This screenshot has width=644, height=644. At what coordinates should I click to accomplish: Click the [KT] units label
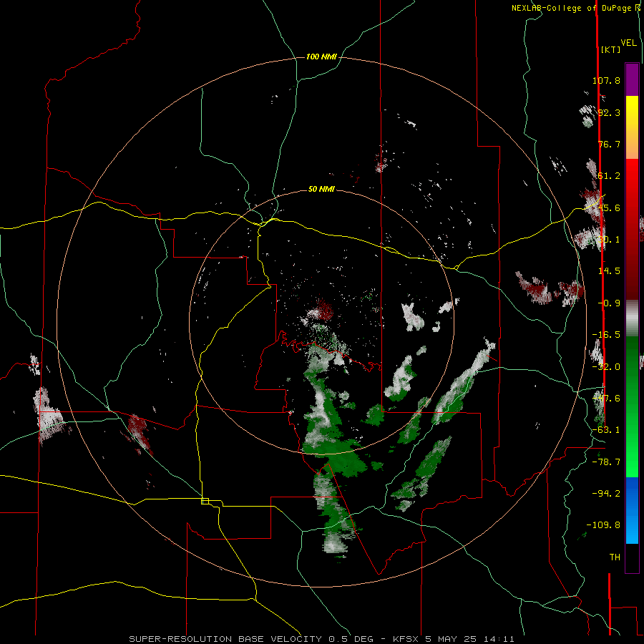[610, 49]
